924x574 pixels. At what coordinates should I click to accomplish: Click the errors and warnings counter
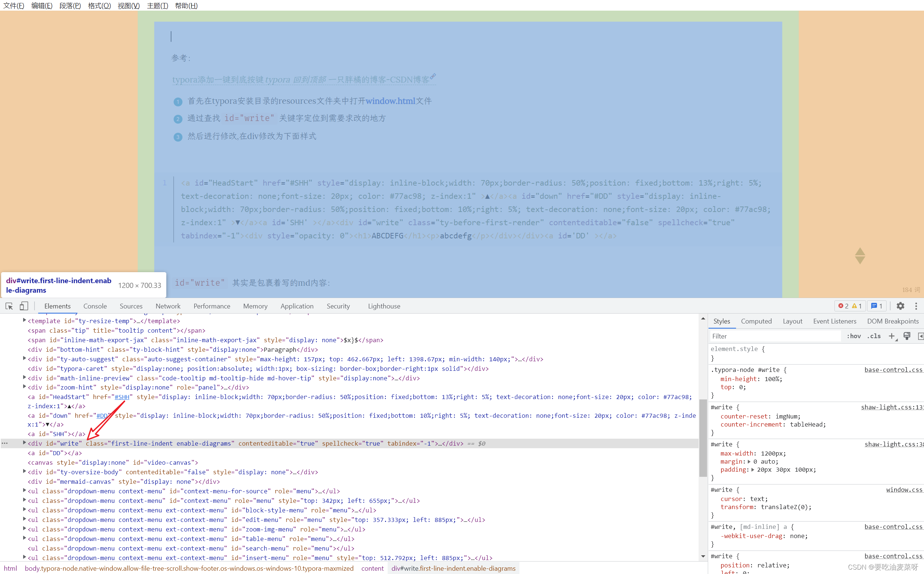pos(850,306)
